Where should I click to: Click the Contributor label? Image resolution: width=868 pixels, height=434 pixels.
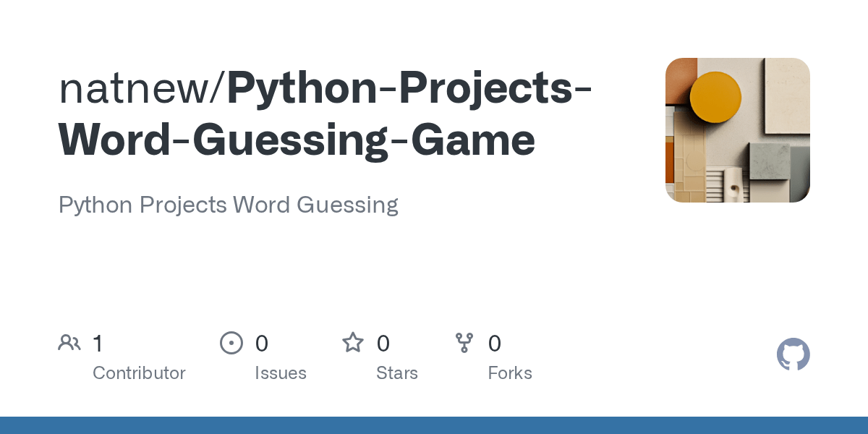(139, 373)
